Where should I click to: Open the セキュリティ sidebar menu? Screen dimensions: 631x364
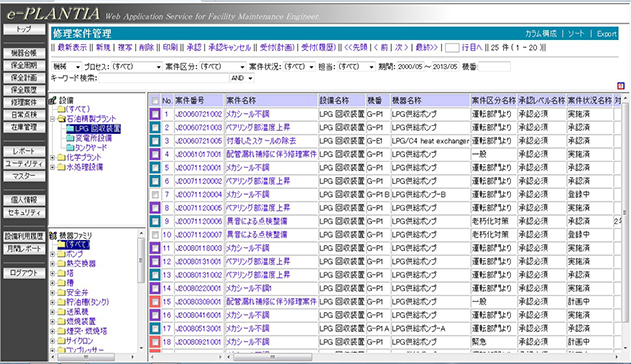24,212
